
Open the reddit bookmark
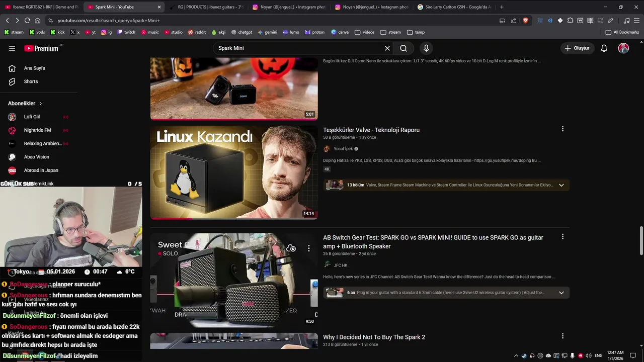point(197,32)
